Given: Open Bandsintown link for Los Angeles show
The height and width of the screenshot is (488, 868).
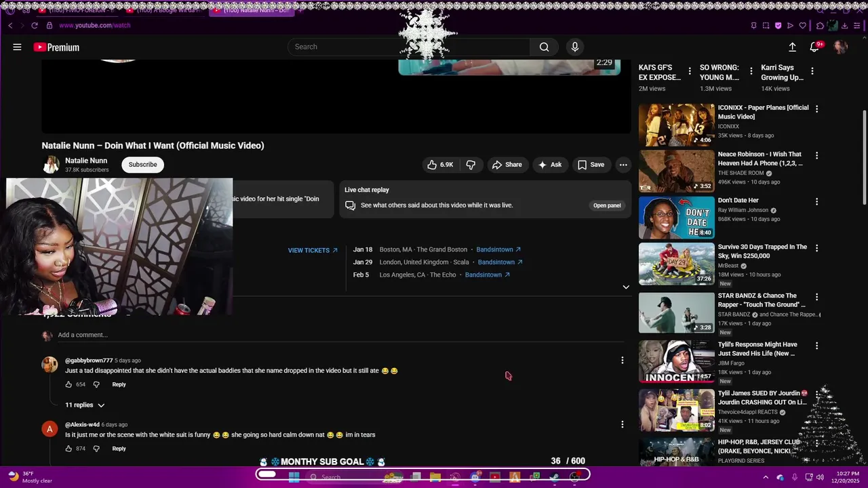Looking at the screenshot, I should point(488,274).
